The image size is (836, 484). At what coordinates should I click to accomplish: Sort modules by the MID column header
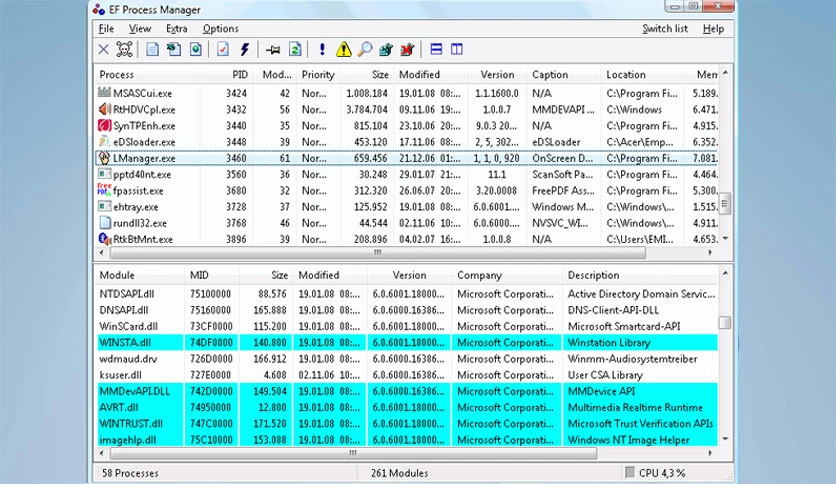[x=212, y=275]
